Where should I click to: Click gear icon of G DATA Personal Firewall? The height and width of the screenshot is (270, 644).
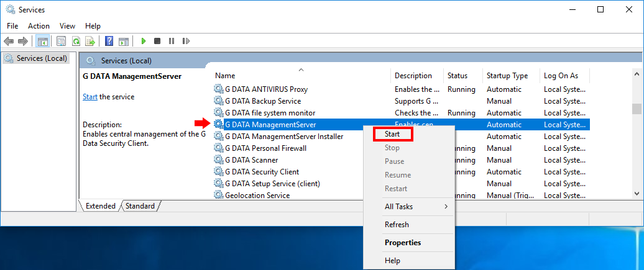point(219,148)
